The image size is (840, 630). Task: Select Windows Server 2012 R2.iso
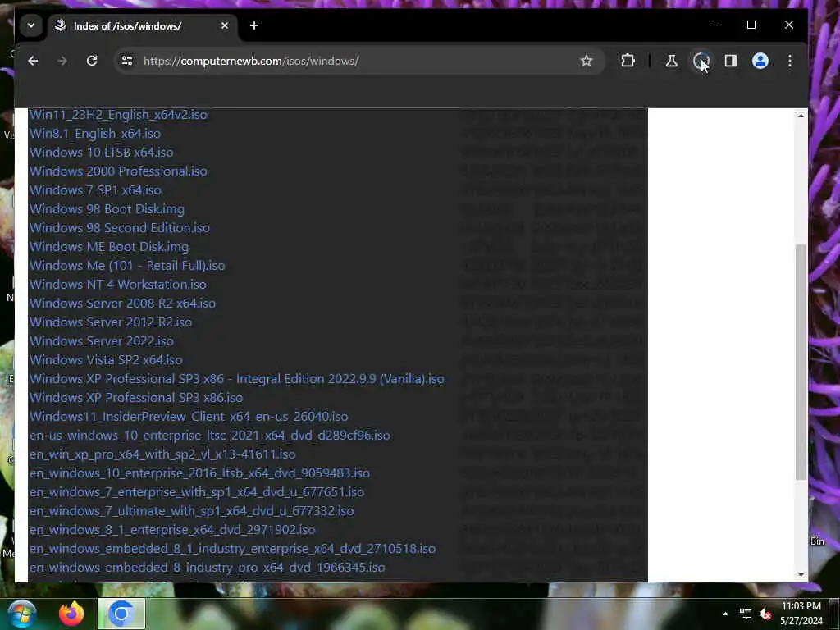pyautogui.click(x=111, y=322)
